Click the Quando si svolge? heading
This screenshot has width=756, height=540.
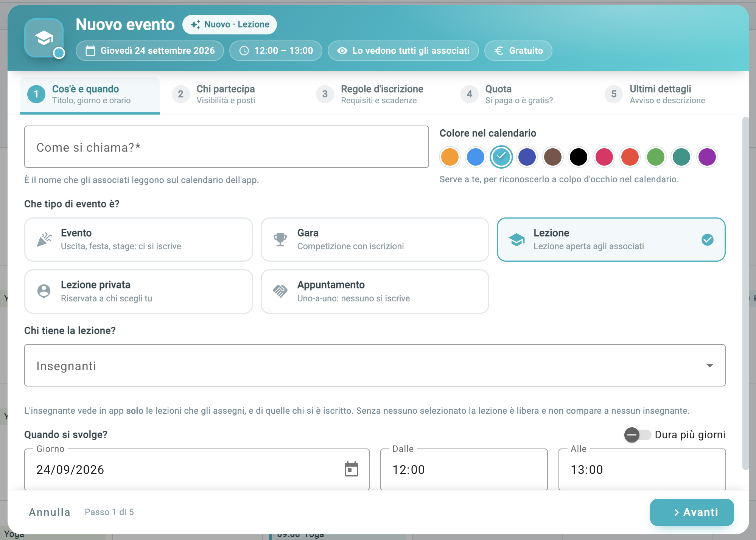(x=66, y=434)
